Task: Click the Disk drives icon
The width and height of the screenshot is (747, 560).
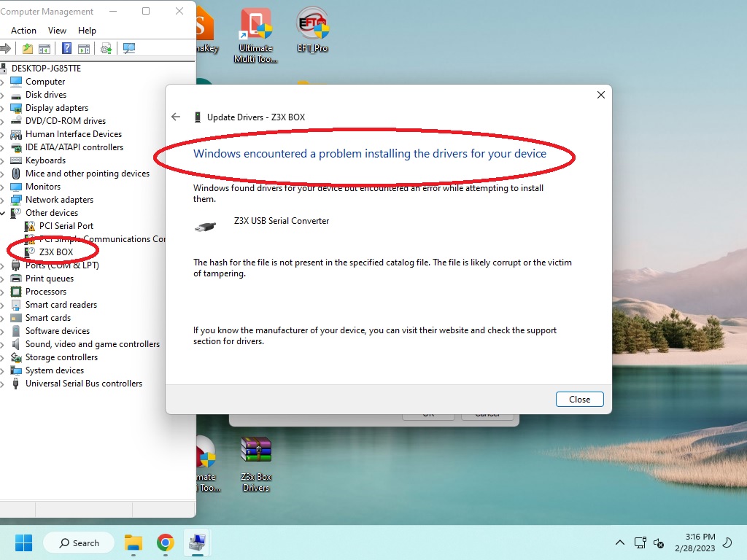Action: (16, 96)
